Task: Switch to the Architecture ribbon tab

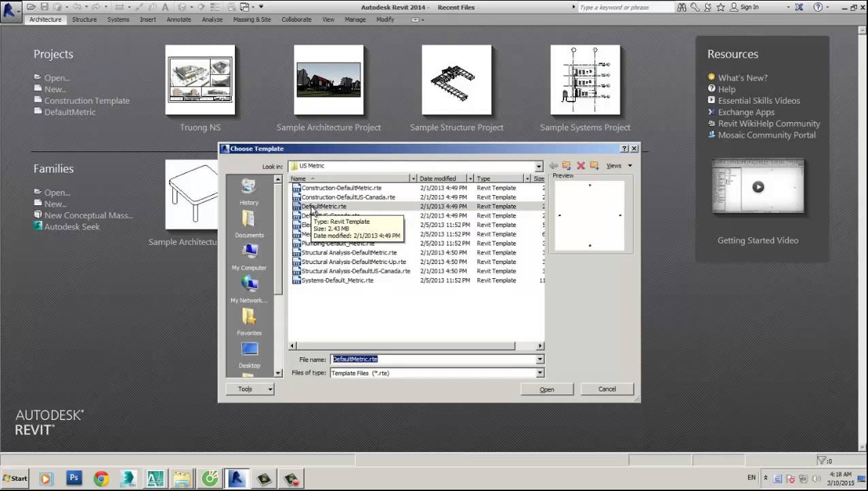Action: click(46, 20)
